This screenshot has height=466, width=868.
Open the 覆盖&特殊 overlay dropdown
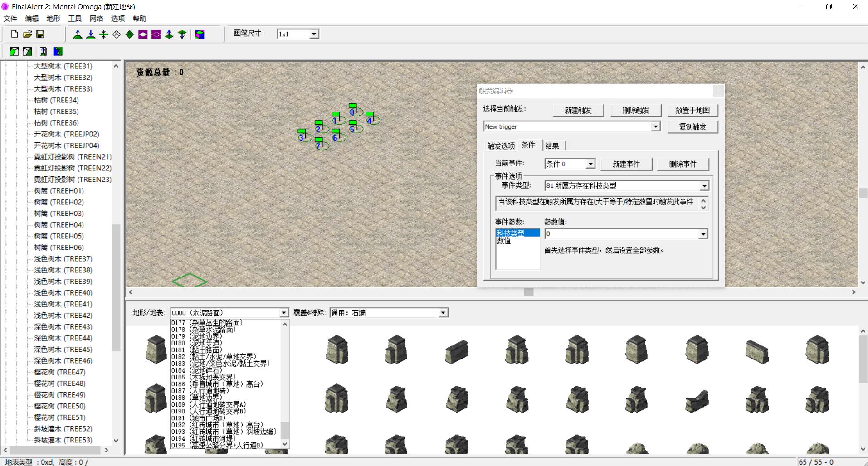(443, 313)
